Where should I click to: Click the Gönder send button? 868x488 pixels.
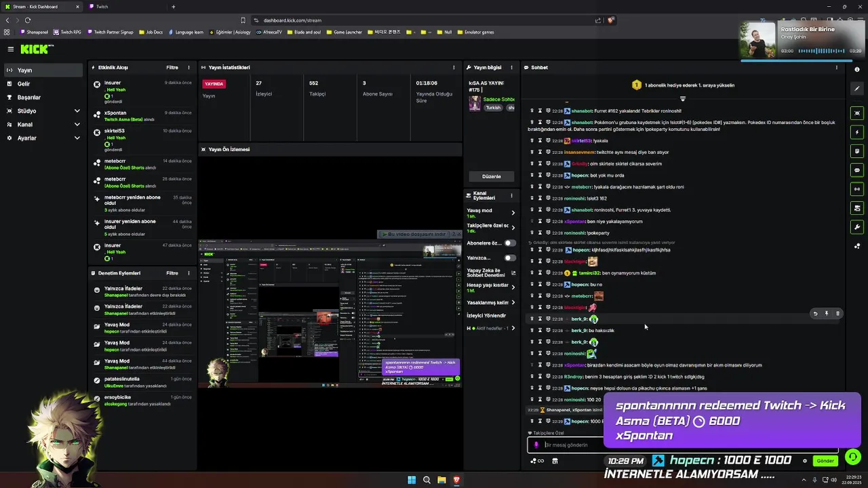[825, 461]
